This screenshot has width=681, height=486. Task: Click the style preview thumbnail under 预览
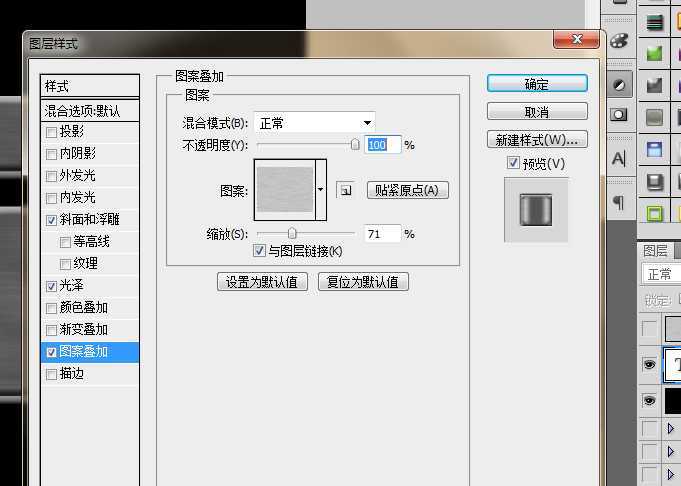(x=536, y=209)
